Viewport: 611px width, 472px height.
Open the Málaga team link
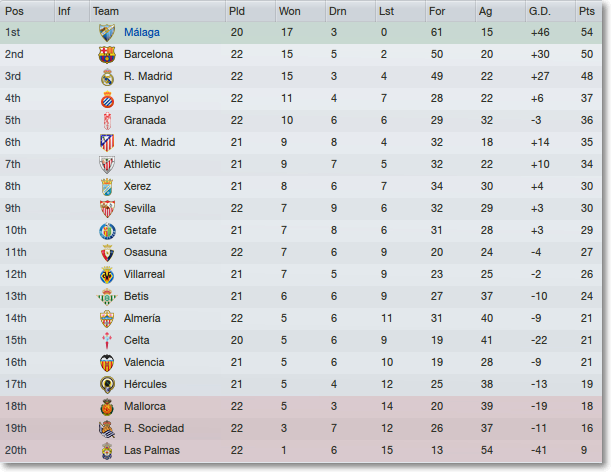click(x=142, y=32)
